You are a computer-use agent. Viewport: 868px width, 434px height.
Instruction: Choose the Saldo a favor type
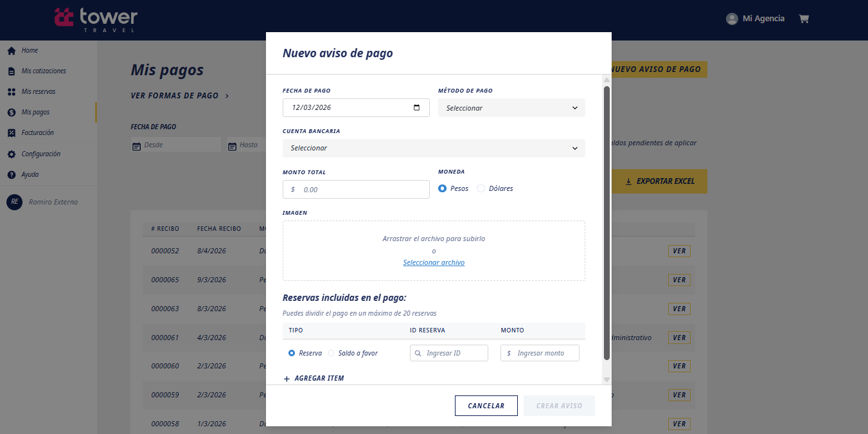click(x=332, y=353)
